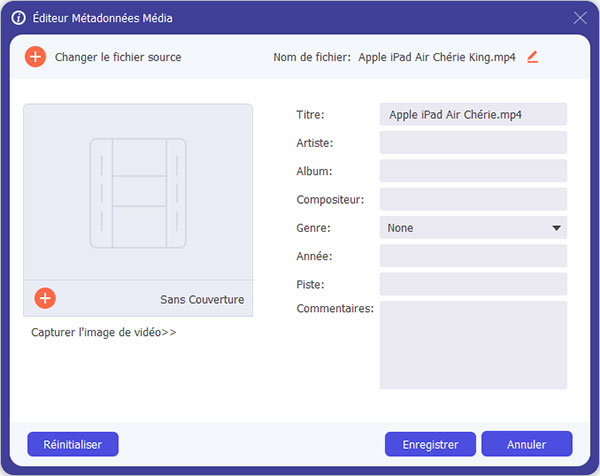
Task: Open Capturer l'image de vidéo link
Action: point(104,332)
